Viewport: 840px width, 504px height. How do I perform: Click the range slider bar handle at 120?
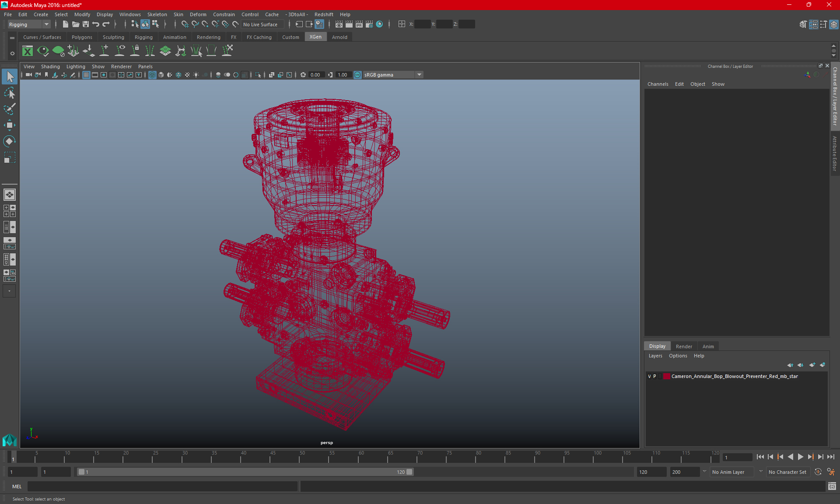pyautogui.click(x=409, y=472)
